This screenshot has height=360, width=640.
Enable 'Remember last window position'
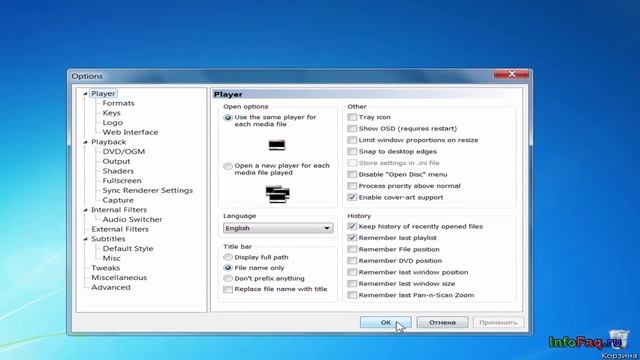[352, 272]
